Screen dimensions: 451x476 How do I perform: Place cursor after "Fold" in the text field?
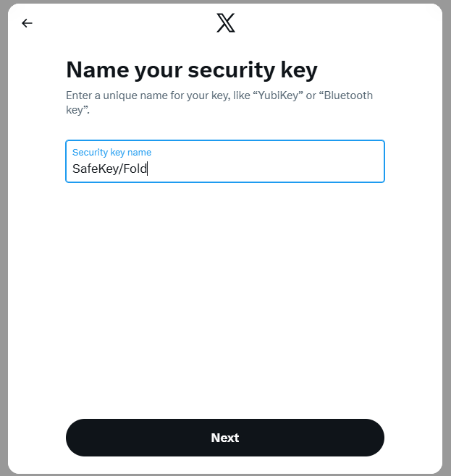148,169
